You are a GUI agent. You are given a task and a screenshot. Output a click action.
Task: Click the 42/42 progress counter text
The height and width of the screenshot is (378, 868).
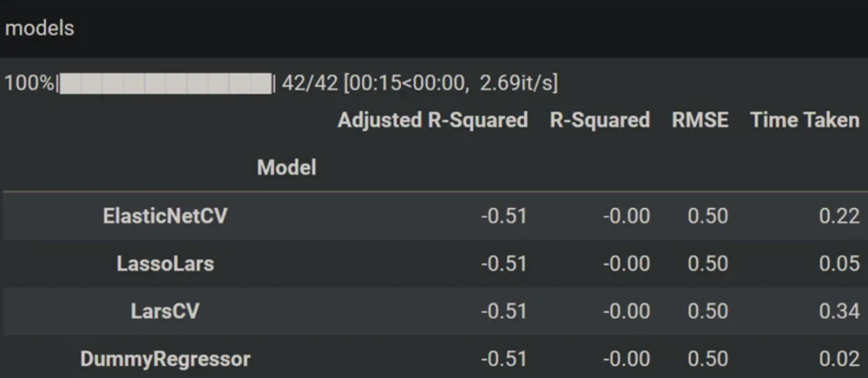309,83
